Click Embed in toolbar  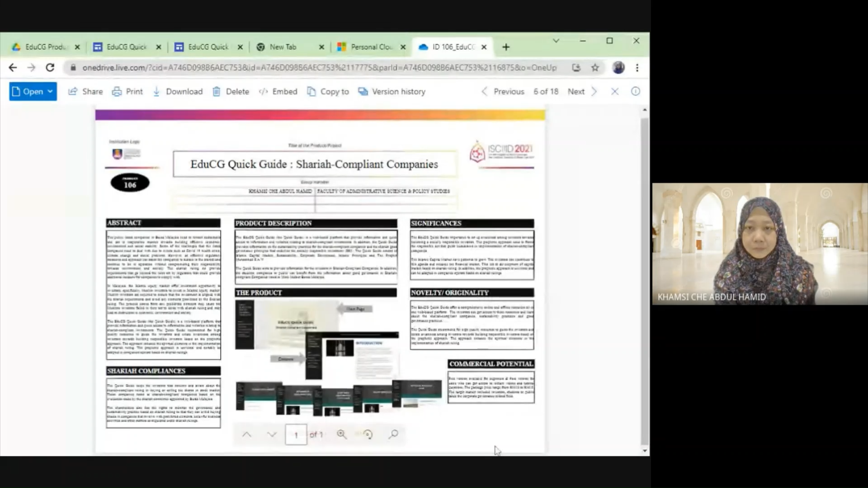[x=278, y=91]
